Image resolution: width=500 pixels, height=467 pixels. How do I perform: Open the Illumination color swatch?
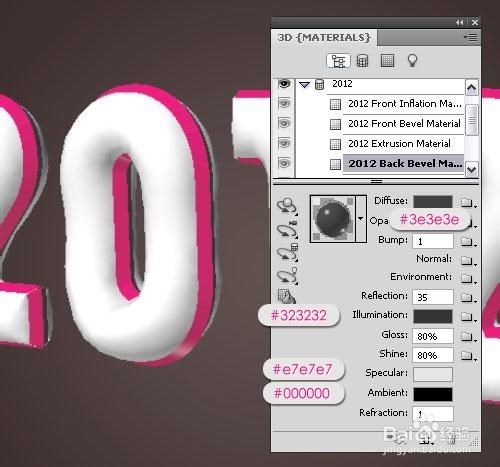pyautogui.click(x=433, y=316)
